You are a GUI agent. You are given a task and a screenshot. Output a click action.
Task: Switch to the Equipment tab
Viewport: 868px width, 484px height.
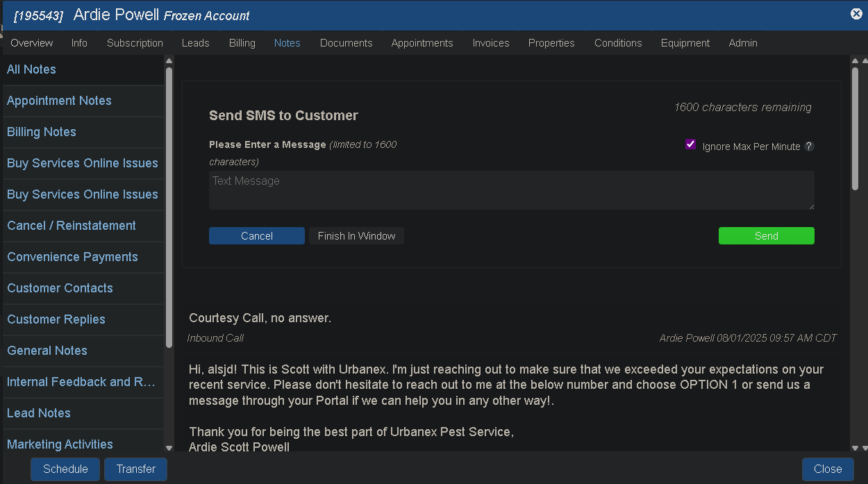[685, 43]
